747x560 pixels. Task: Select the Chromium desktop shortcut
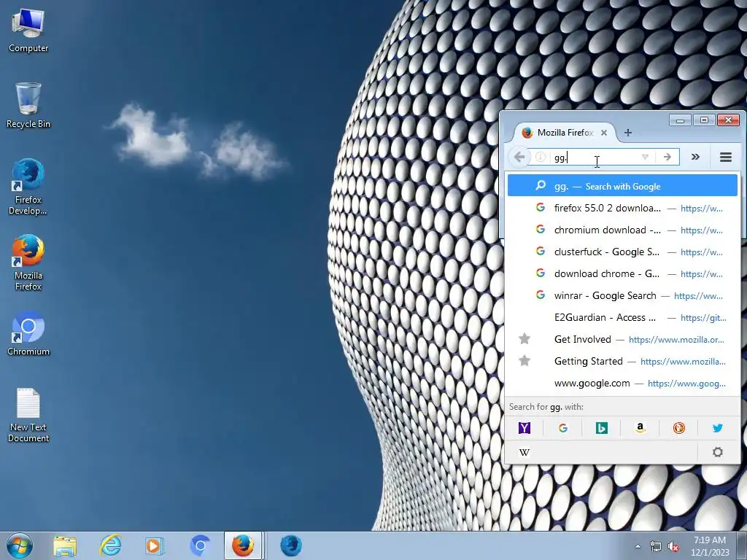coord(28,333)
